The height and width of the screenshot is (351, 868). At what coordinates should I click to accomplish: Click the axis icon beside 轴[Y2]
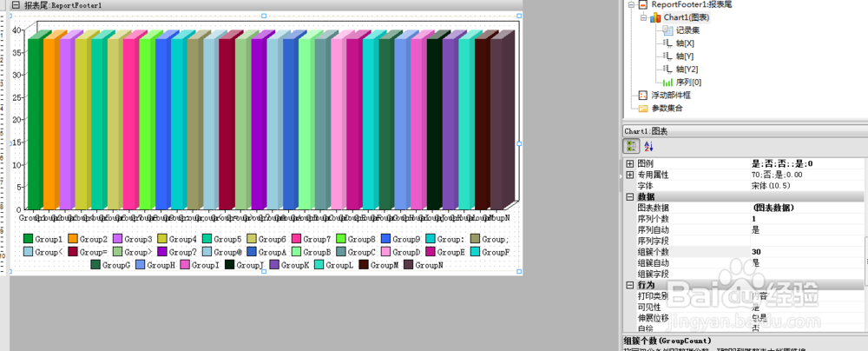(x=667, y=70)
